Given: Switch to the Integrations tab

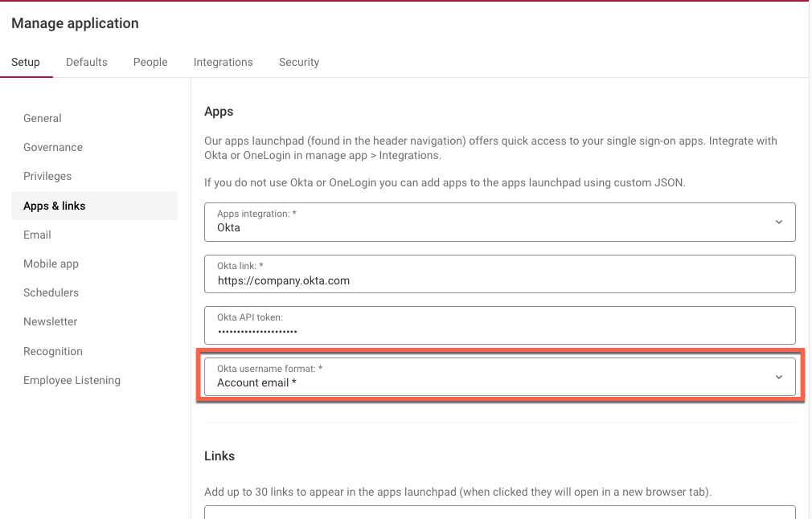Looking at the screenshot, I should (x=223, y=62).
